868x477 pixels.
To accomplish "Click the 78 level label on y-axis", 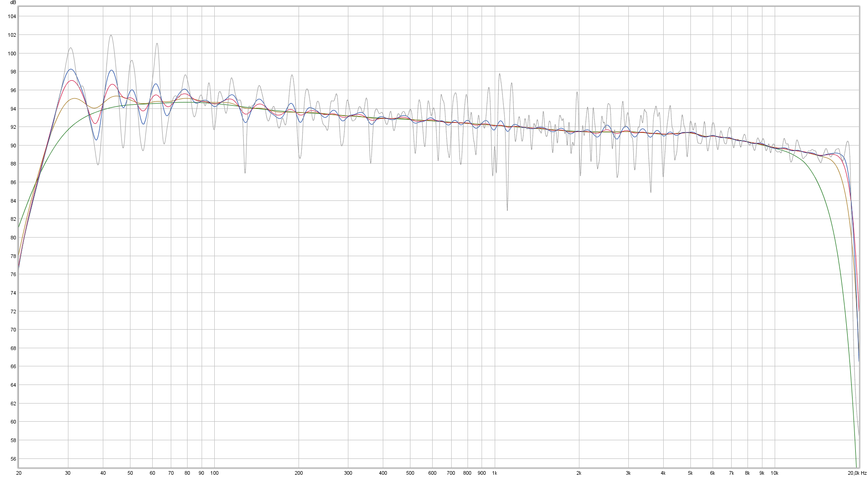I will (x=13, y=256).
